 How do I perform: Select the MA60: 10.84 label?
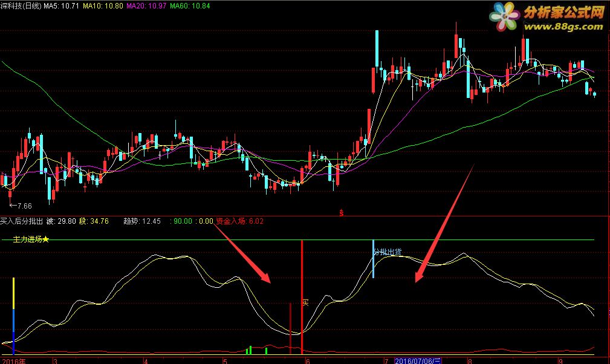[x=190, y=6]
